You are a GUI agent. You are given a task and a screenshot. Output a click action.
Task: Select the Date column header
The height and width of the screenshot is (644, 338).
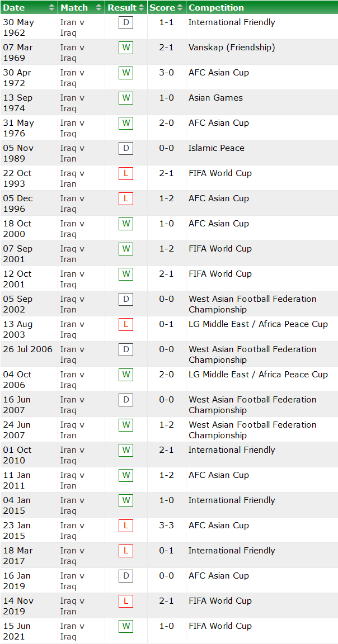tap(15, 7)
